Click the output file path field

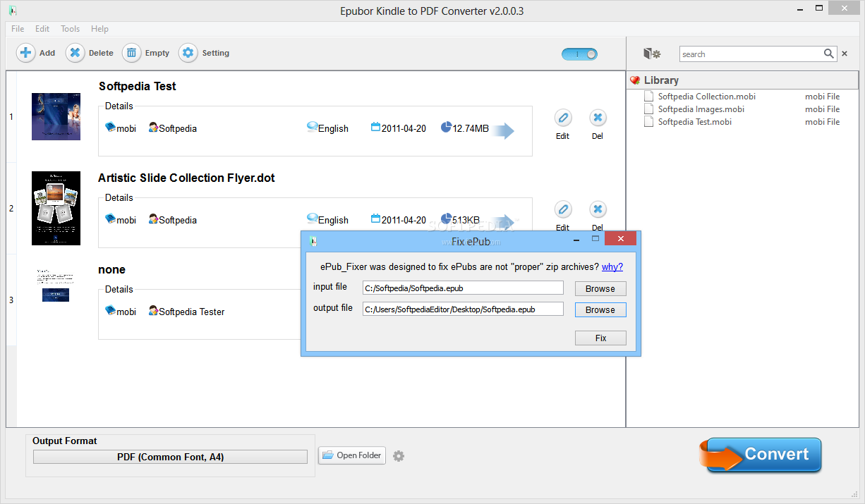click(463, 309)
